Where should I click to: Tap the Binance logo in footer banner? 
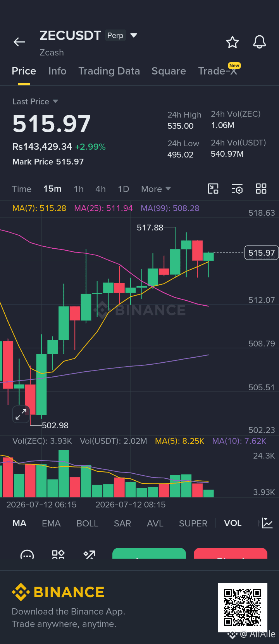[x=58, y=592]
